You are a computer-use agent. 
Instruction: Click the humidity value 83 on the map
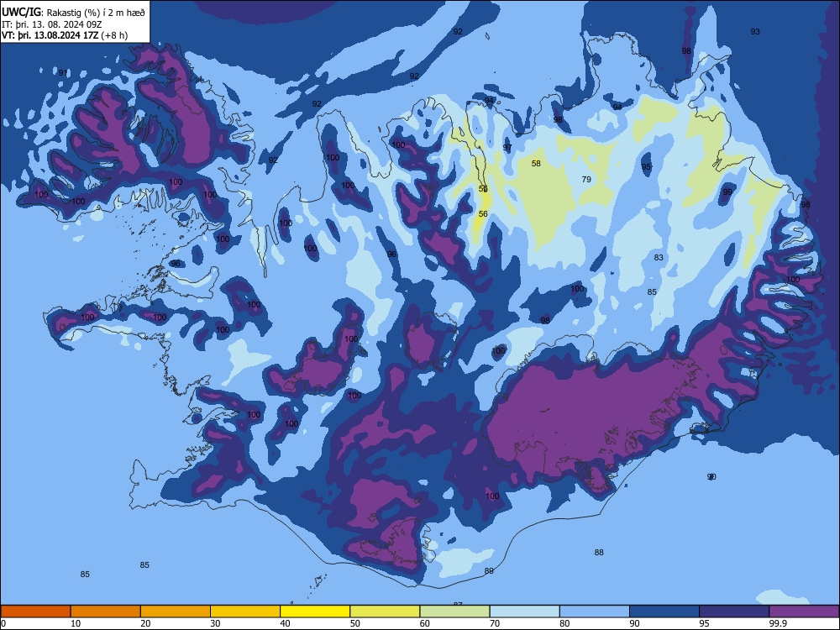tap(659, 258)
